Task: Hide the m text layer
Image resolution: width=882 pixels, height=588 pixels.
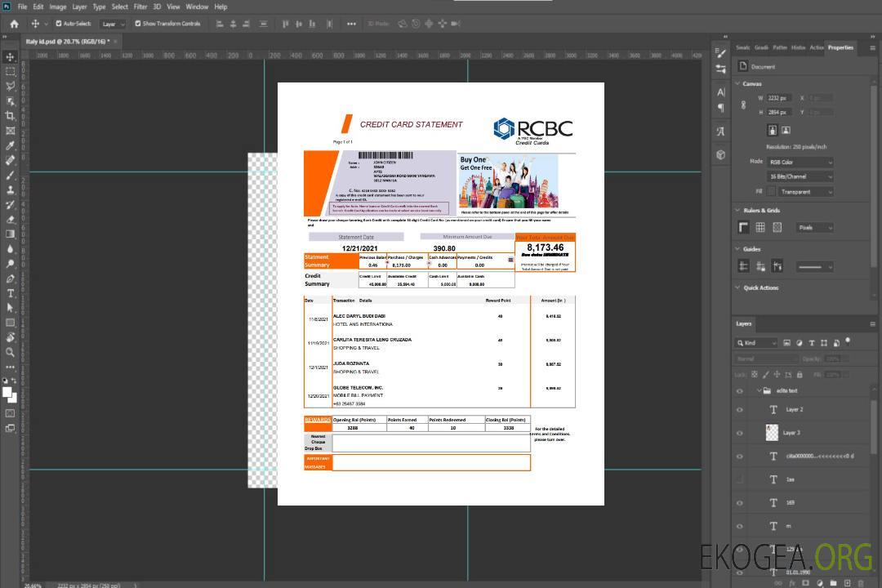Action: 740,527
